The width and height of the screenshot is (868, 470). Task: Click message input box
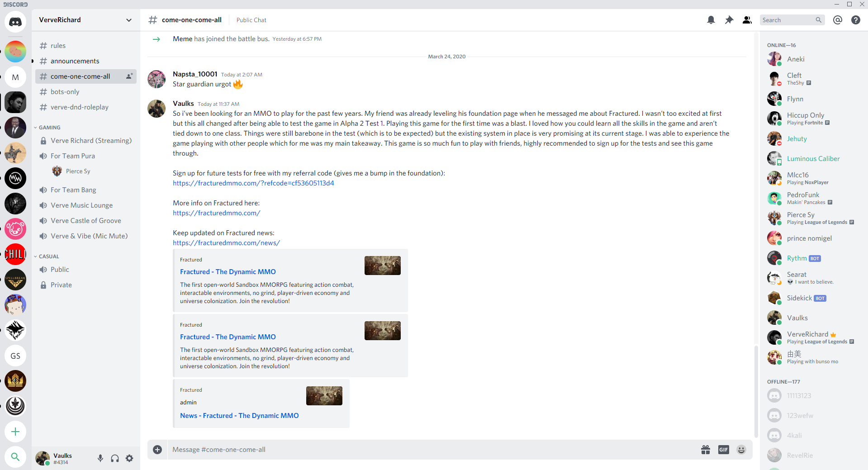[432, 450]
